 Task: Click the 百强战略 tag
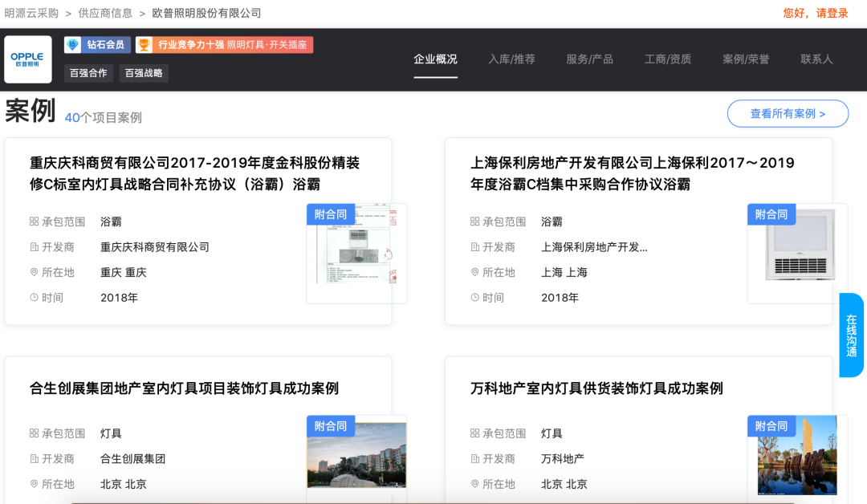(144, 73)
